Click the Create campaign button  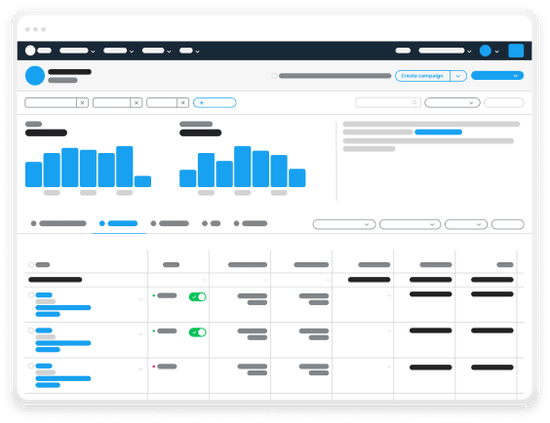(422, 76)
